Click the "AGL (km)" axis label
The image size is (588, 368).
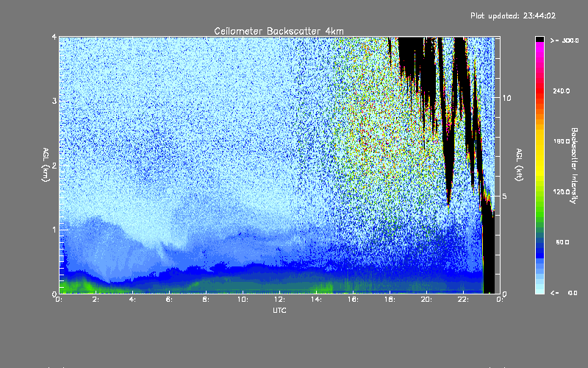(46, 165)
